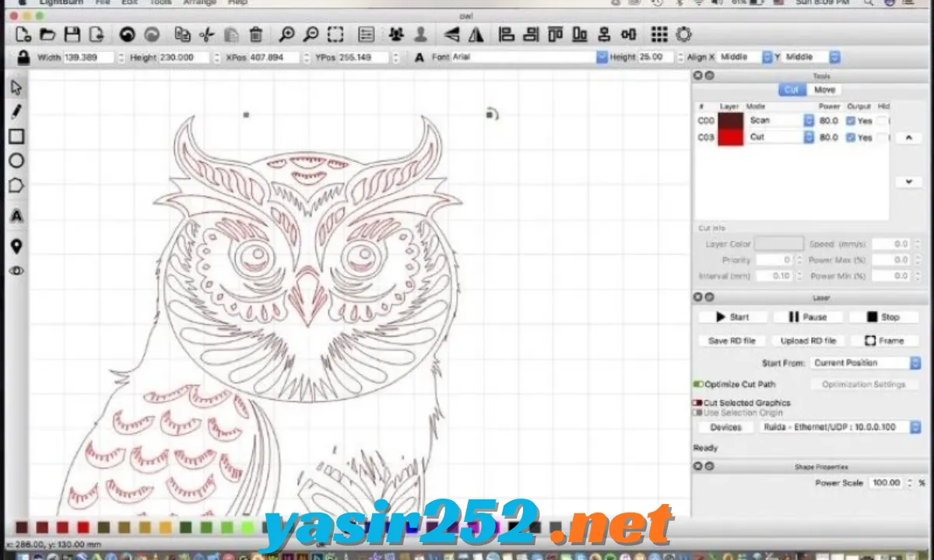Group objects with the Group icon

click(396, 34)
